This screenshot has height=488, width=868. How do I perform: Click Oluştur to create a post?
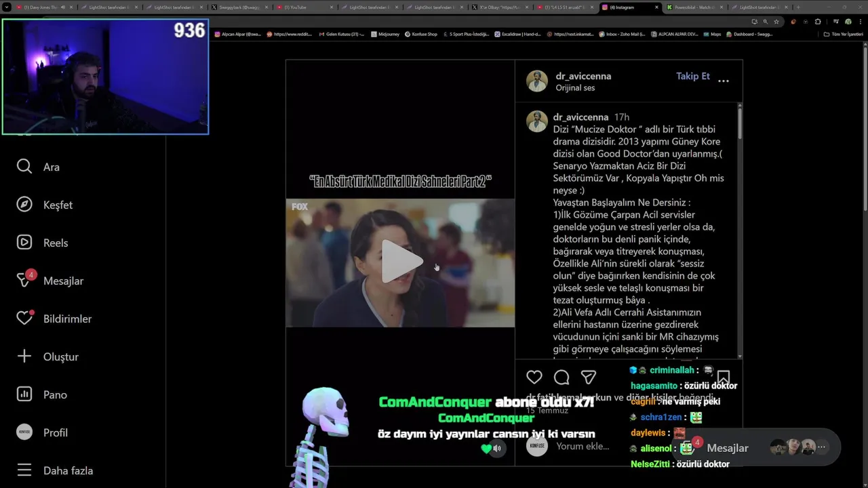47,357
